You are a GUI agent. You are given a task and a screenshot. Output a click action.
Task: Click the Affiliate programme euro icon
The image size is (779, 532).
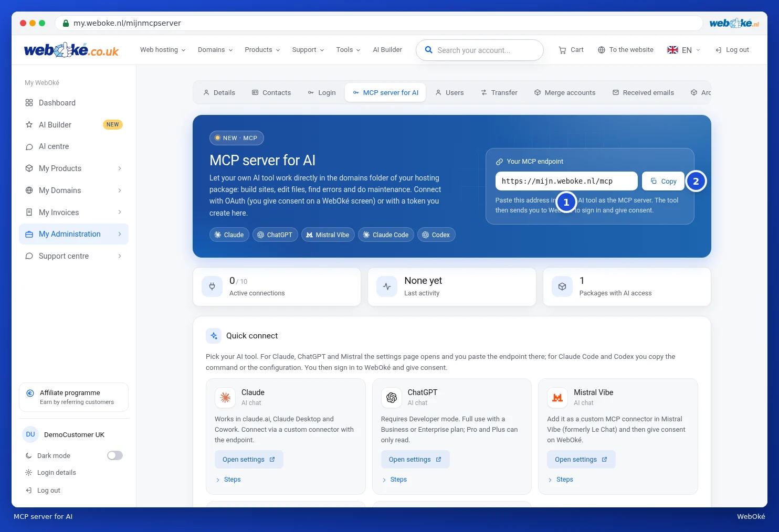tap(30, 393)
